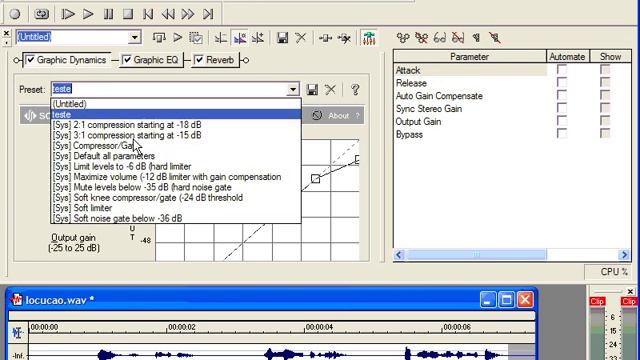Enable Automate checkbox for Attack
Screen dimensions: 640x360
(562, 70)
